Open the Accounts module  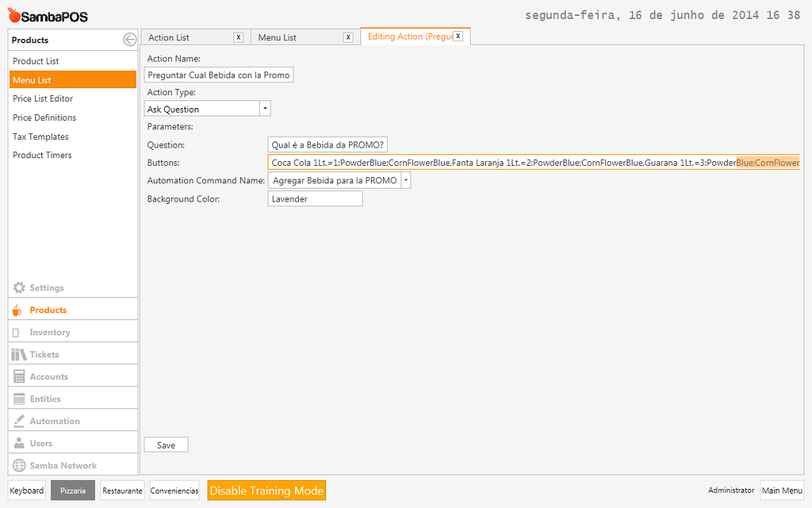coord(44,375)
